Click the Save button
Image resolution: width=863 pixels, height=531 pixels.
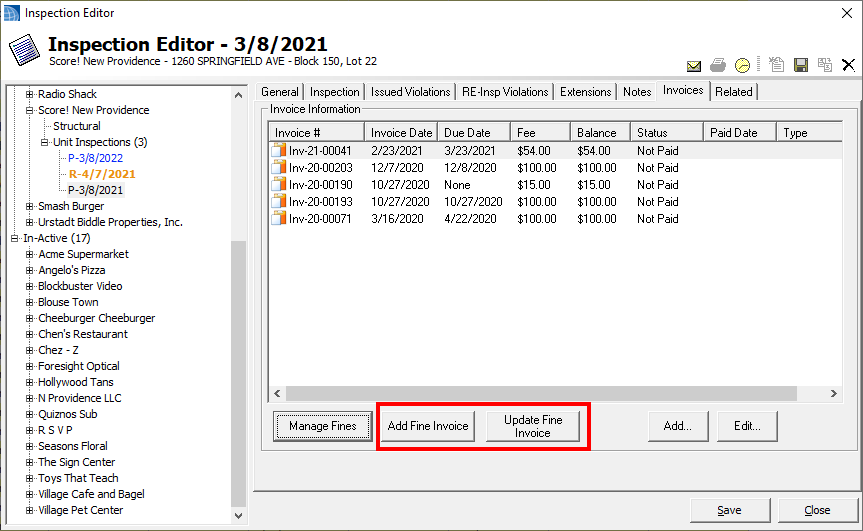(x=729, y=510)
